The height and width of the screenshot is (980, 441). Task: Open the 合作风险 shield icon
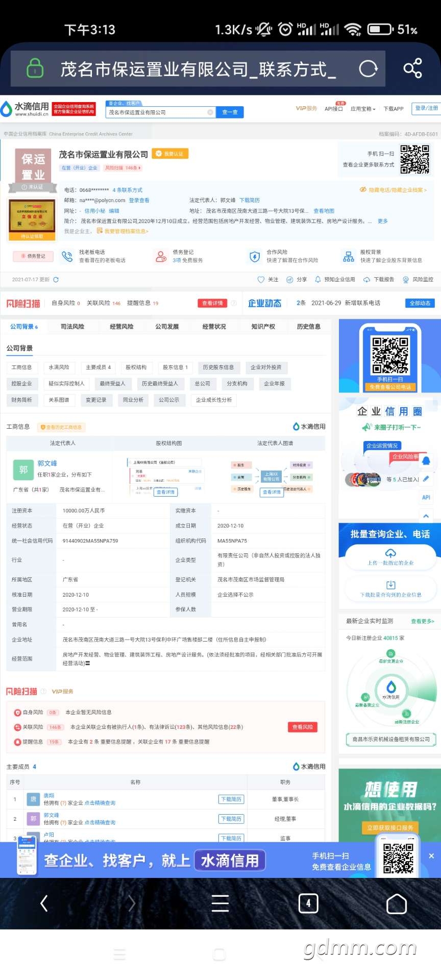coord(255,256)
